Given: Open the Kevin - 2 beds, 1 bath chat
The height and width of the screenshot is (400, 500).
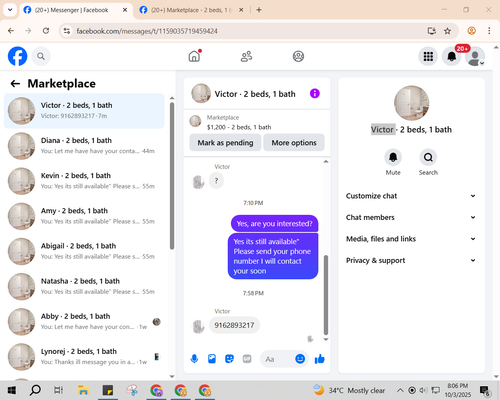Looking at the screenshot, I should [x=84, y=181].
